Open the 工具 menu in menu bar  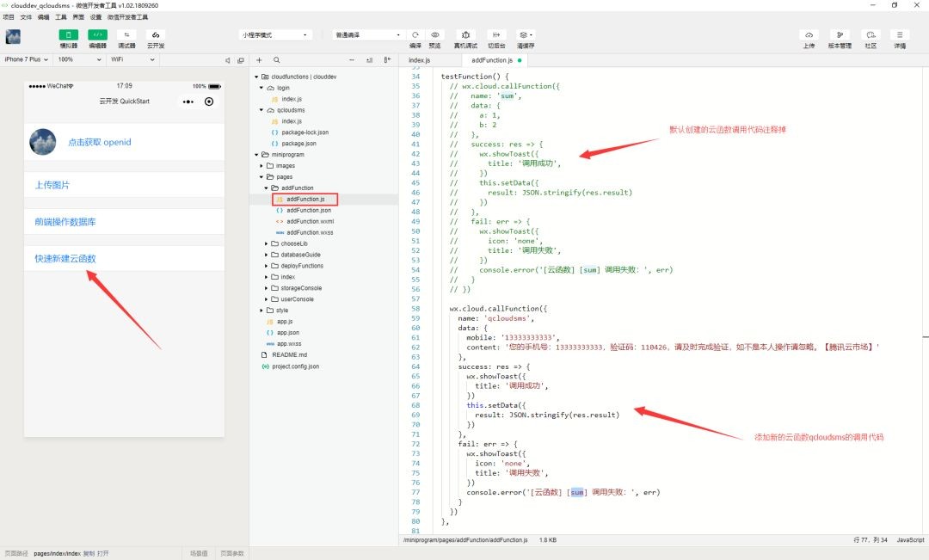[x=60, y=17]
